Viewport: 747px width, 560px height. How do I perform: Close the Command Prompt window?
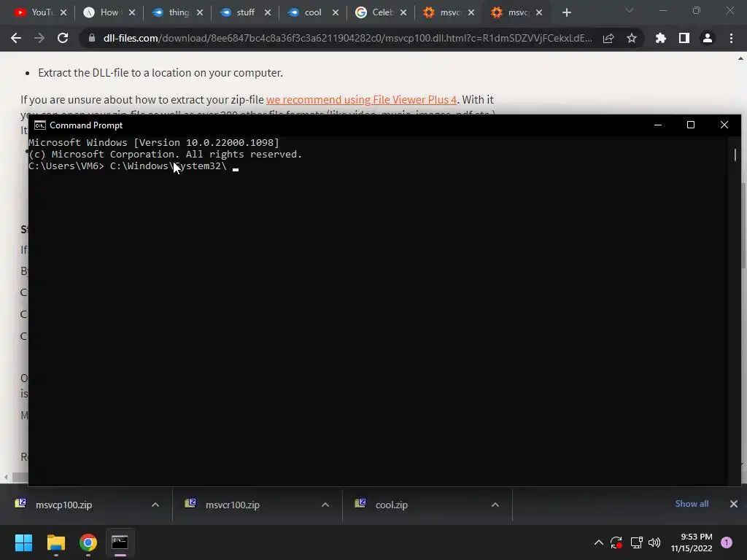coord(724,125)
